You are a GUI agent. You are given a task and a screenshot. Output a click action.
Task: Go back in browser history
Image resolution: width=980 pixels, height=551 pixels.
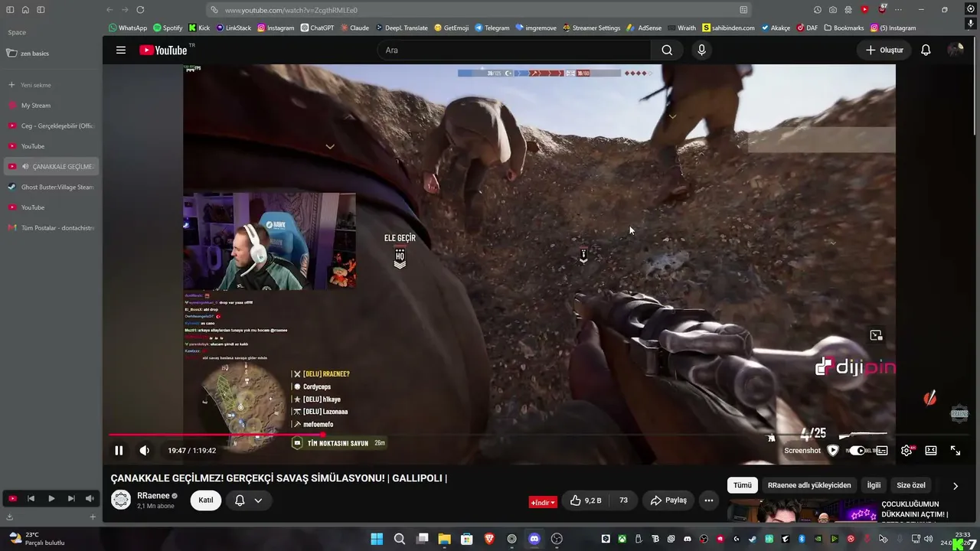[x=109, y=10]
